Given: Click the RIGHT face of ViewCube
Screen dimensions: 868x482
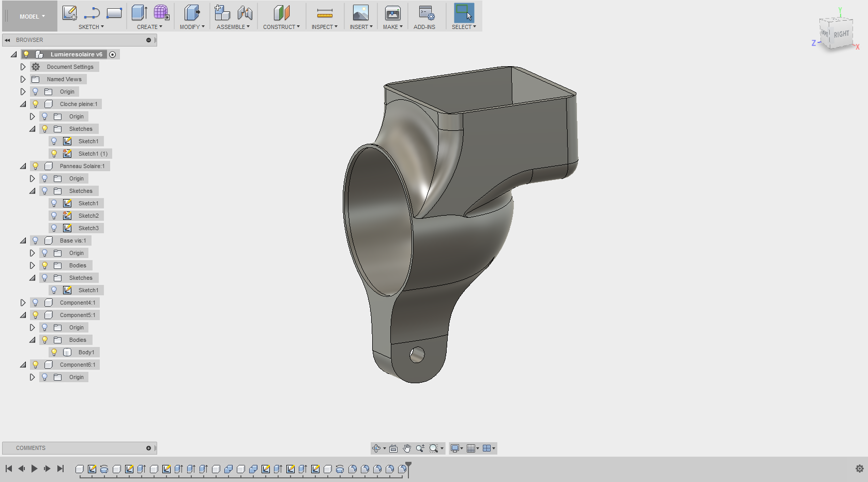Looking at the screenshot, I should click(x=841, y=34).
